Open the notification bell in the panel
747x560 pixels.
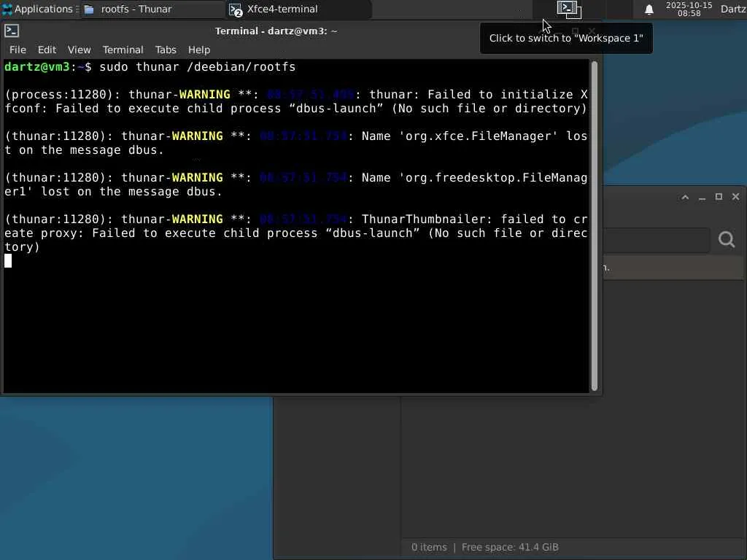[x=649, y=9]
